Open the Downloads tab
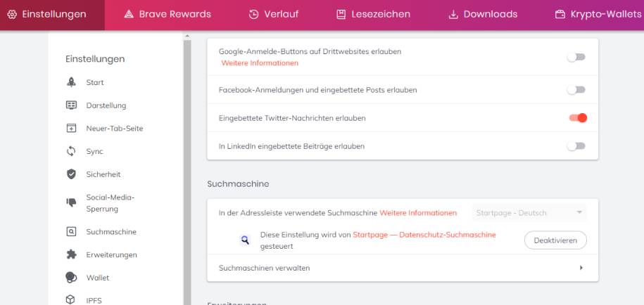The image size is (644, 305). pos(483,15)
